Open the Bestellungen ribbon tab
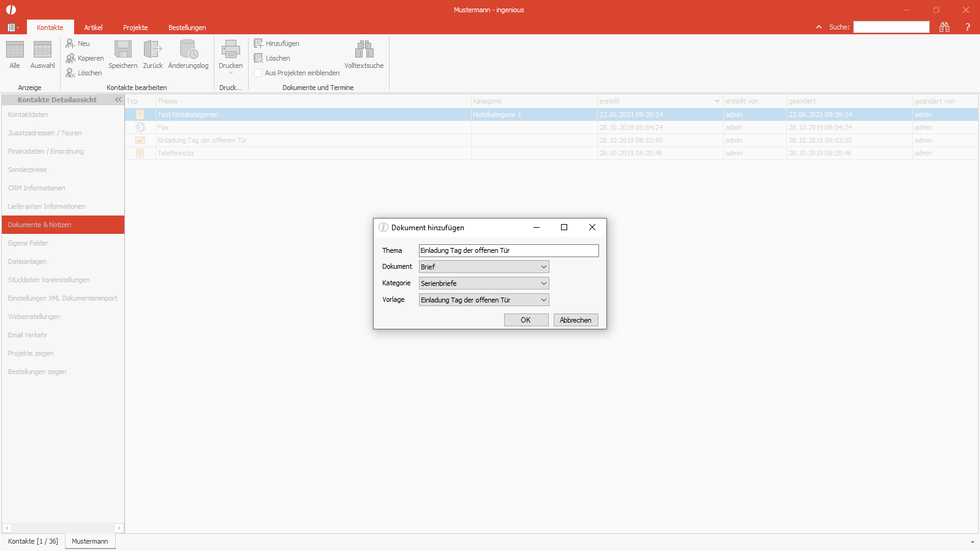980x551 pixels. 187,28
